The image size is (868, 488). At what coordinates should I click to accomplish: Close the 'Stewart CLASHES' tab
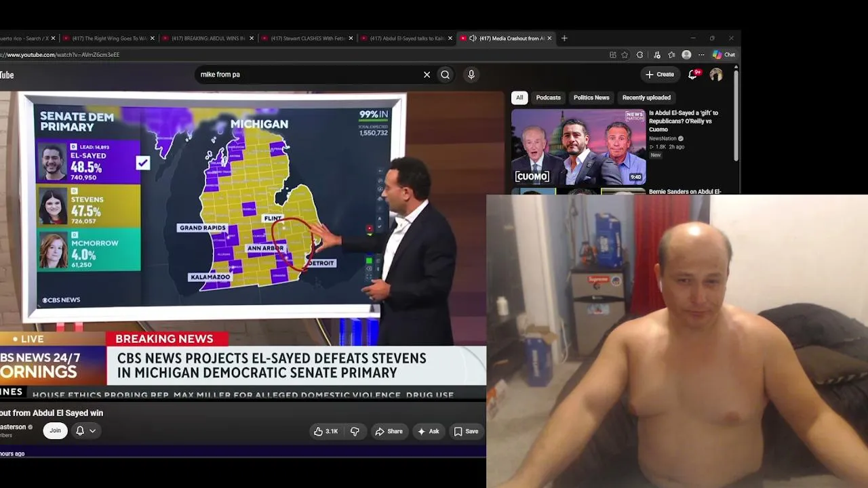[351, 39]
